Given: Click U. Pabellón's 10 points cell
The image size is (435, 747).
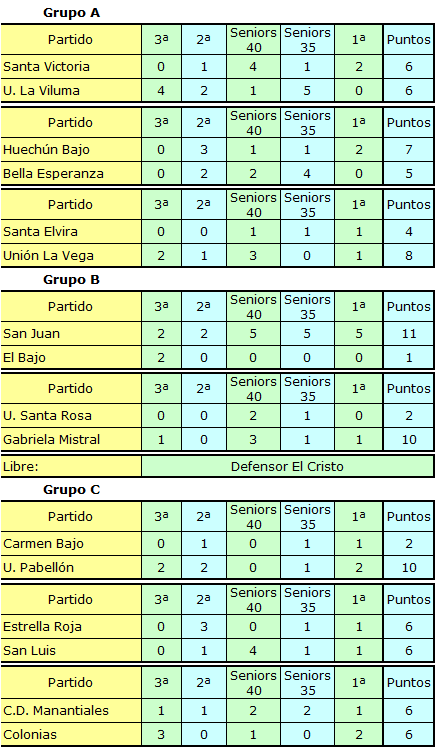Looking at the screenshot, I should click(x=409, y=567).
